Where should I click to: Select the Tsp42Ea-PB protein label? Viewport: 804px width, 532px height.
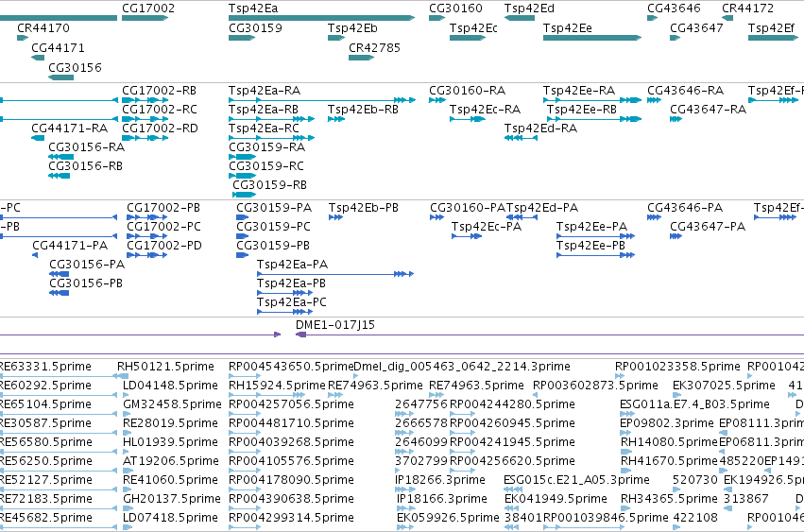(x=291, y=283)
